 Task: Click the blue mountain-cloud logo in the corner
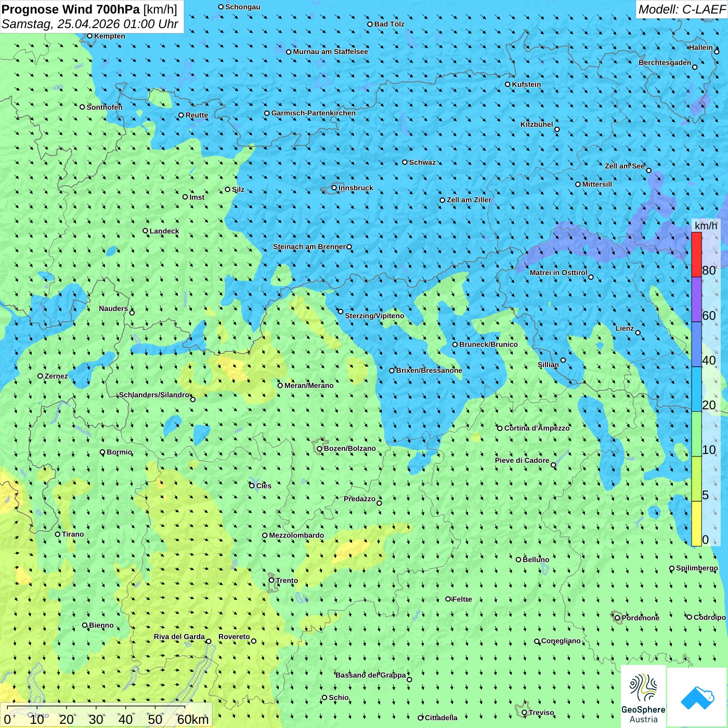[x=697, y=697]
